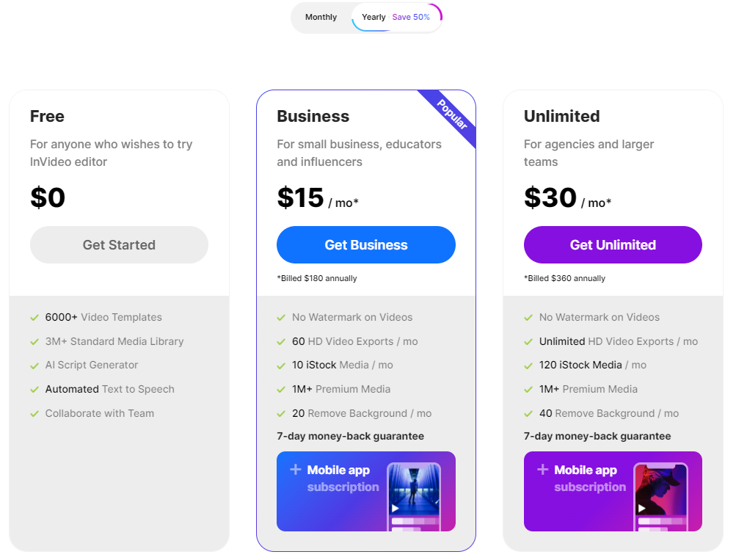The image size is (736, 560).
Task: Click checkmark beside 10 iStock Media in Business
Action: tap(281, 365)
